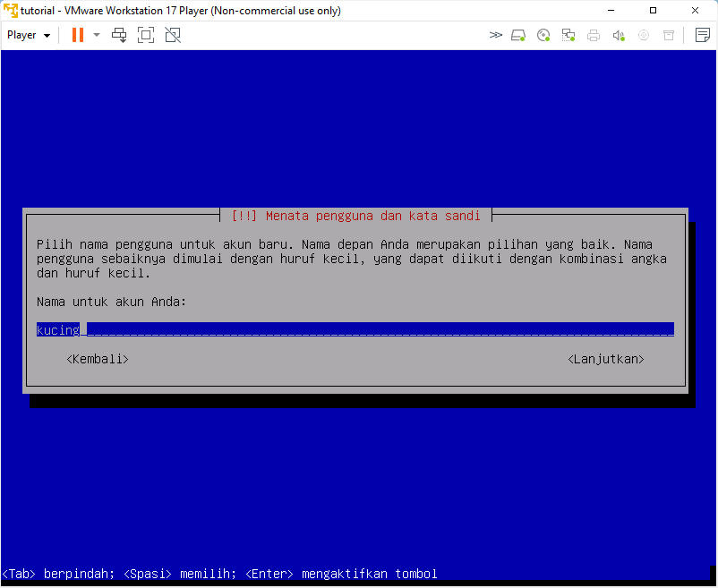
Task: Click the hint text <Tab> berpindah at bottom
Action: pos(58,574)
